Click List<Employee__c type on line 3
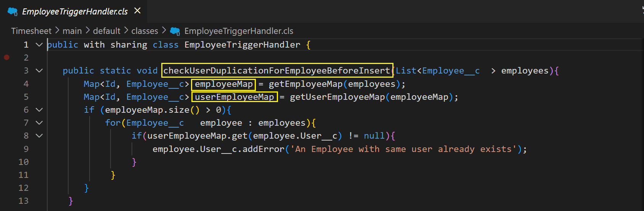The image size is (644, 211). pos(438,70)
